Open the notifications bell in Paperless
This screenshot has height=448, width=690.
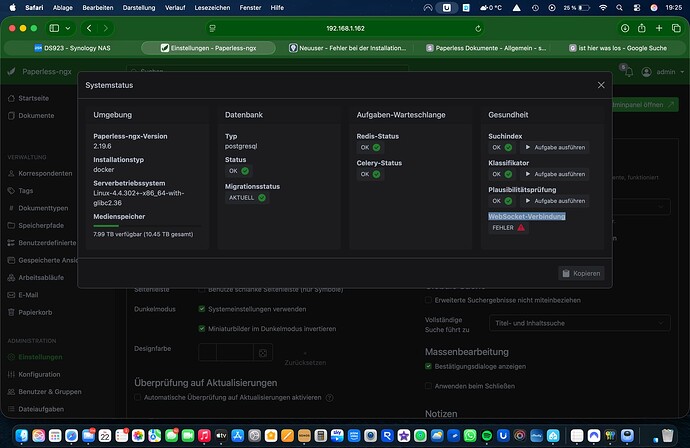click(x=629, y=72)
